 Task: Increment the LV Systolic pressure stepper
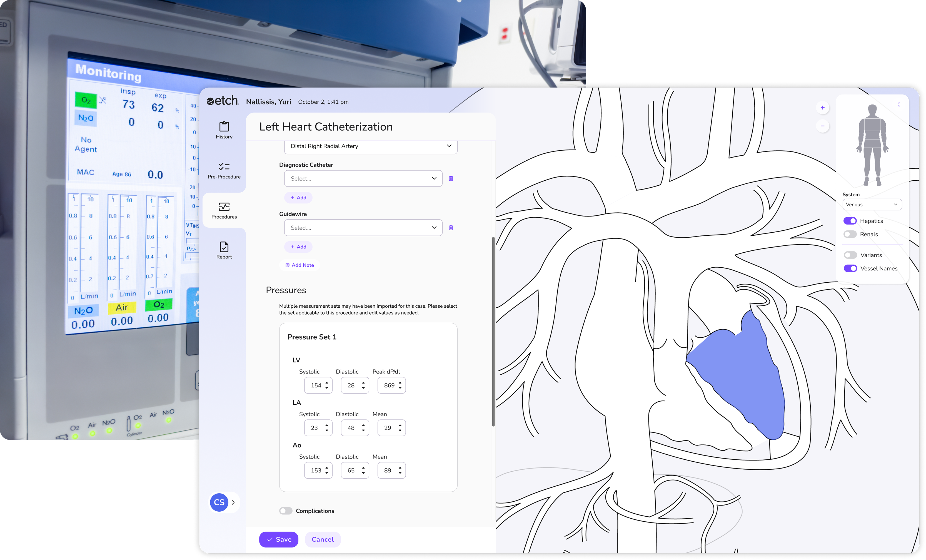click(x=326, y=383)
